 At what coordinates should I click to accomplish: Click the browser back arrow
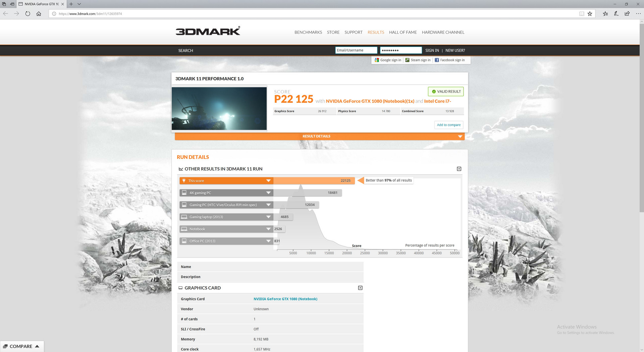click(6, 14)
